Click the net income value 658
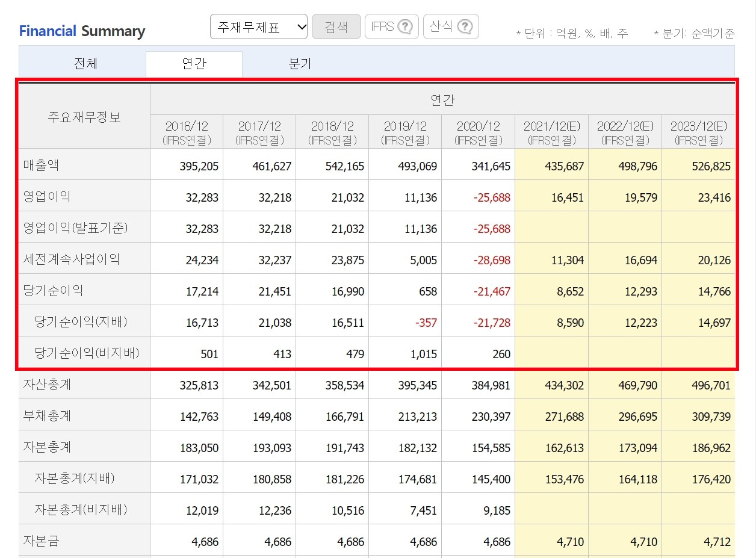The width and height of the screenshot is (756, 558). [x=427, y=292]
